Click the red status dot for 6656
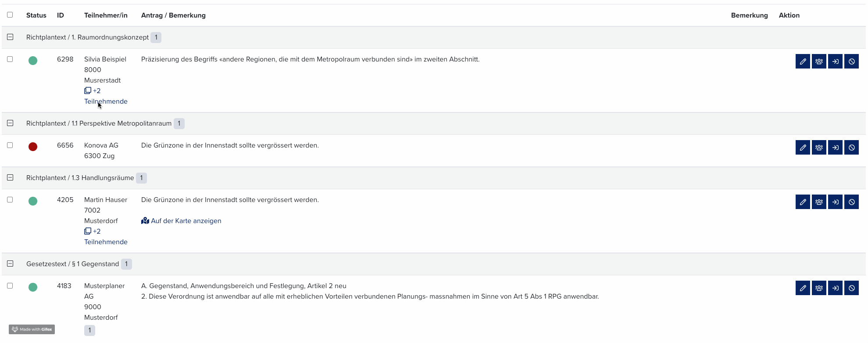 [x=33, y=147]
